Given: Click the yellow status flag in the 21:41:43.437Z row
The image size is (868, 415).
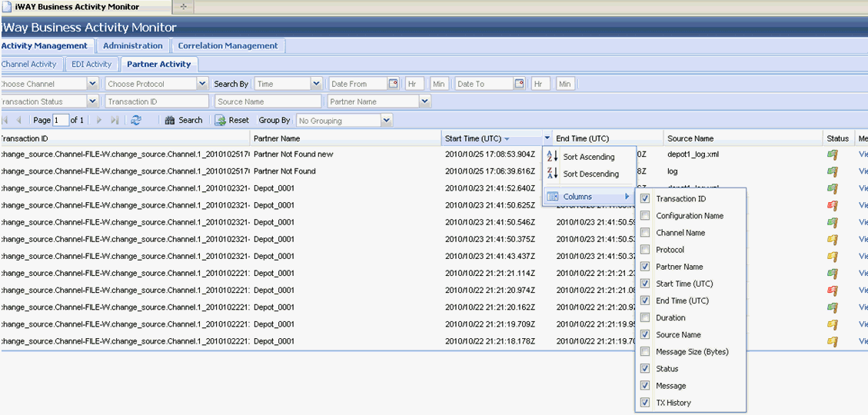Looking at the screenshot, I should click(832, 257).
